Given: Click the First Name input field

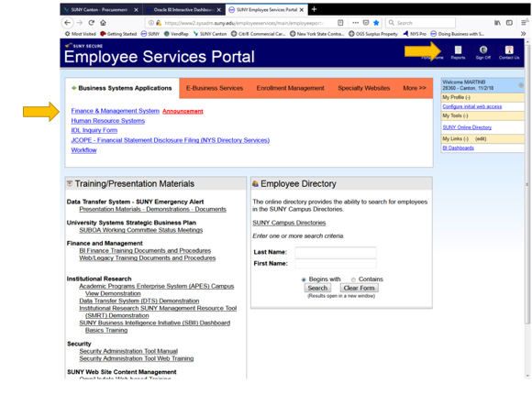Looking at the screenshot, I should pyautogui.click(x=336, y=264).
